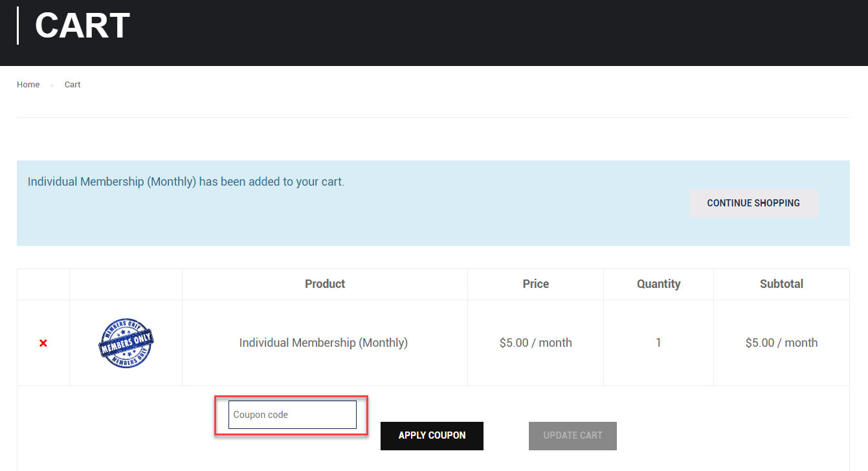Click the $5.00 / month value under Subtotal
Viewport: 868px width, 471px height.
point(781,343)
